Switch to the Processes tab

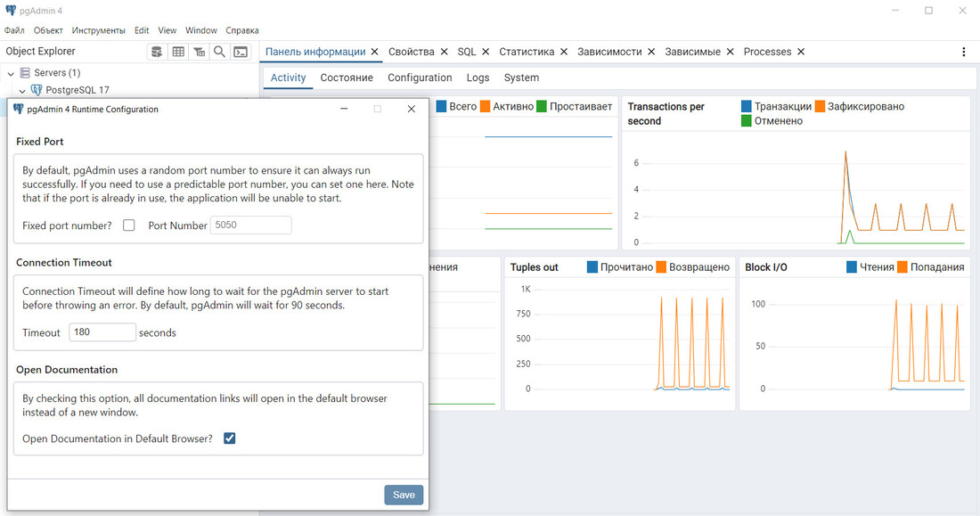coord(767,52)
